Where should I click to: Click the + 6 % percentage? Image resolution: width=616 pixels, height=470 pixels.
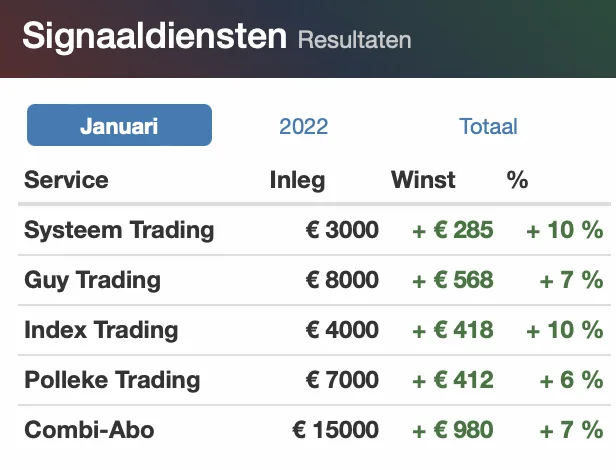click(x=571, y=380)
